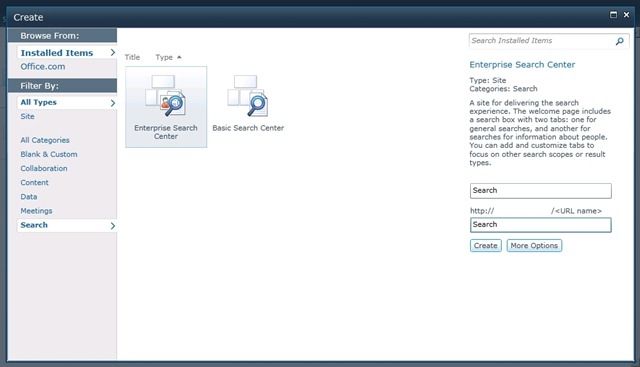
Task: Close the Create dialog
Action: click(627, 15)
